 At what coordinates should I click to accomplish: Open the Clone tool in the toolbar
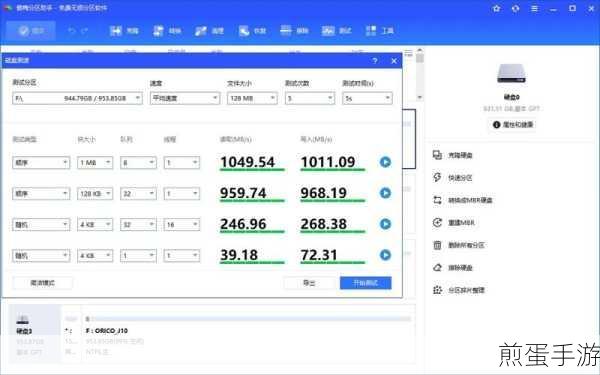click(124, 31)
